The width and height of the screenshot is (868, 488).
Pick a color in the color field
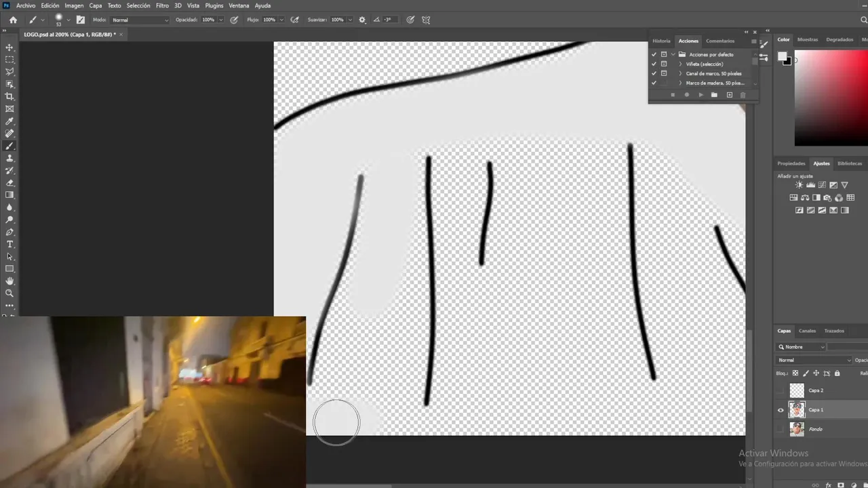pyautogui.click(x=831, y=98)
